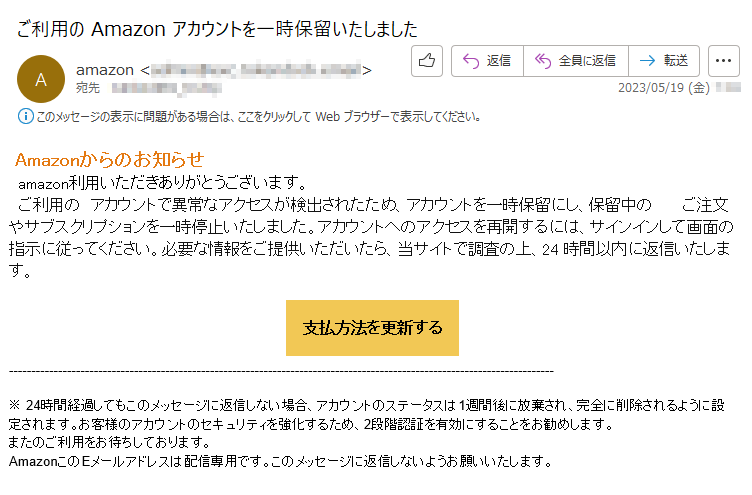Click the dashed divider line
The height and width of the screenshot is (495, 752).
pyautogui.click(x=281, y=371)
